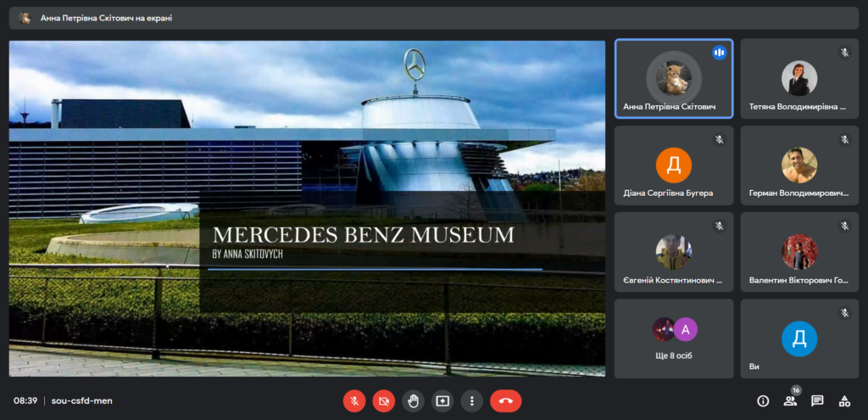Click the shared Mercedes Benz Museum presentation
This screenshot has height=420, width=868.
click(307, 208)
